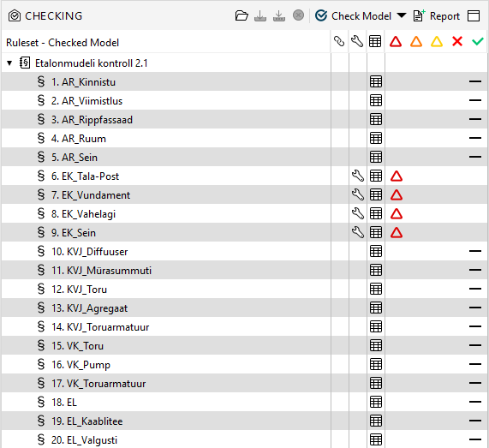Viewport: 489px width, 448px height.
Task: Click the red triangle for 7. EK_Vundament
Action: point(397,195)
